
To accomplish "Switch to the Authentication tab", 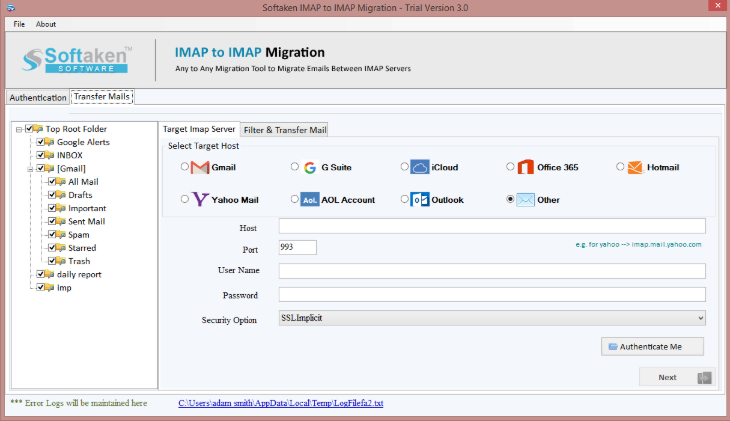I will click(x=38, y=97).
